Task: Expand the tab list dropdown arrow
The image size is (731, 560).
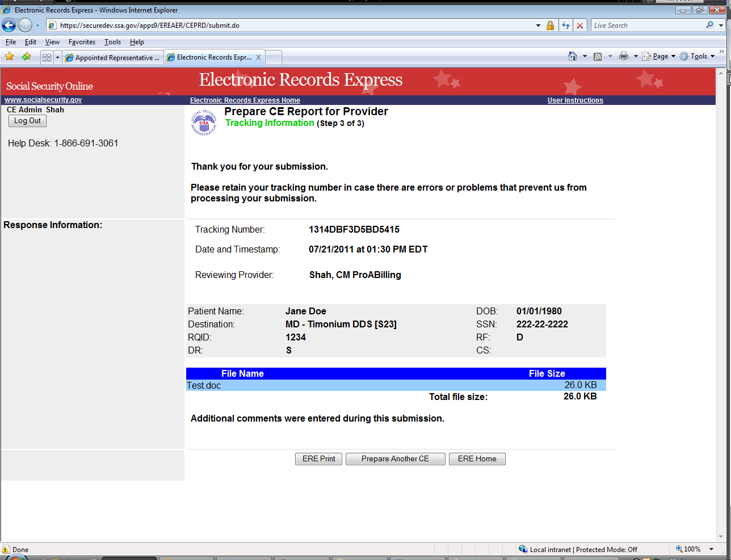Action: tap(57, 57)
